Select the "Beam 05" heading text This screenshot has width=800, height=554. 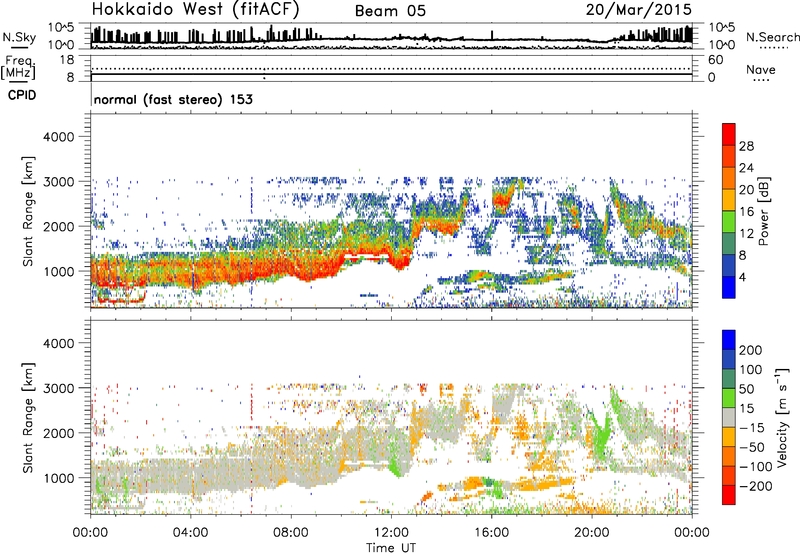pyautogui.click(x=390, y=11)
